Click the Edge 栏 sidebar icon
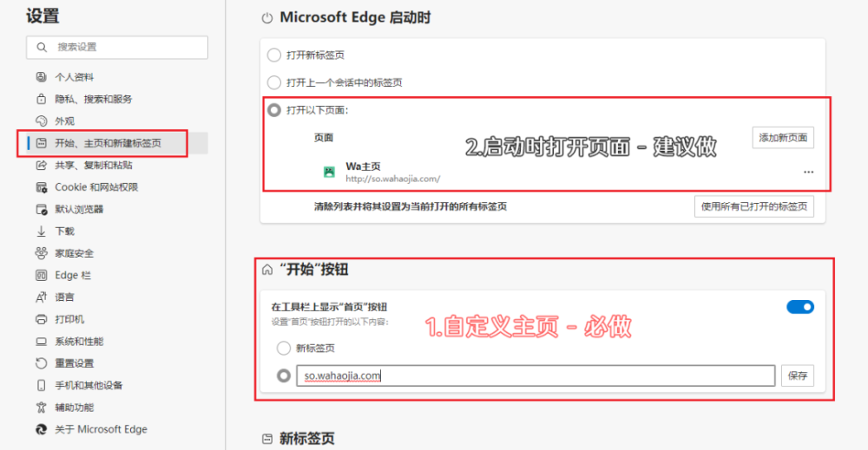868x450 pixels. pyautogui.click(x=41, y=276)
